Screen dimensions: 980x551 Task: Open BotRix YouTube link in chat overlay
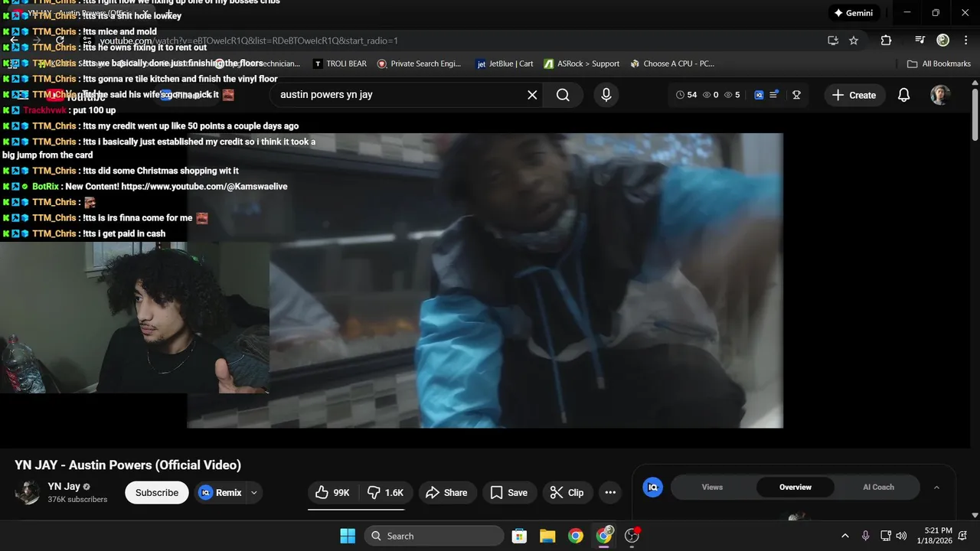203,187
